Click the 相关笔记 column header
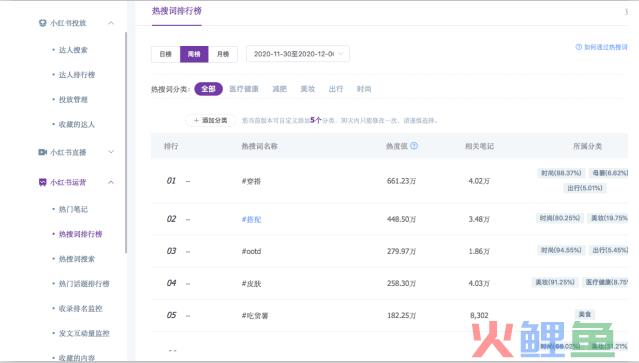The image size is (639, 363). (479, 146)
